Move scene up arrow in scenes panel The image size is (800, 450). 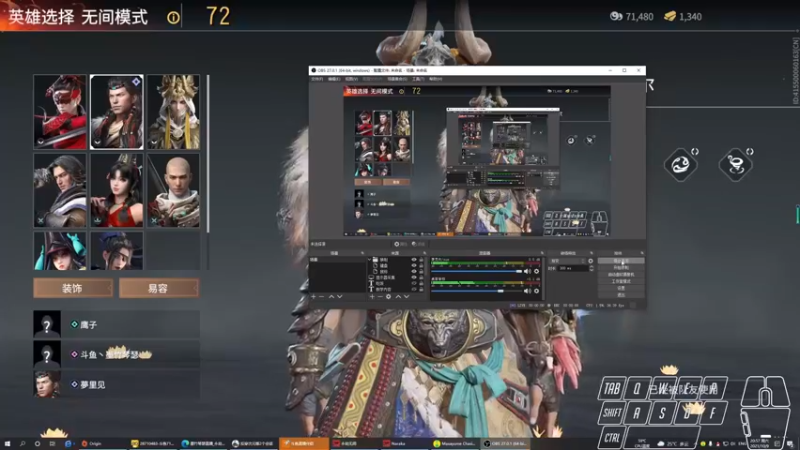332,296
